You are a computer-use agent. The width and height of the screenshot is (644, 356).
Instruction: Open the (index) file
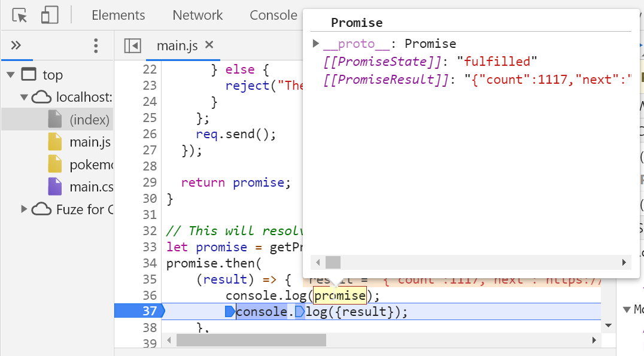point(90,120)
